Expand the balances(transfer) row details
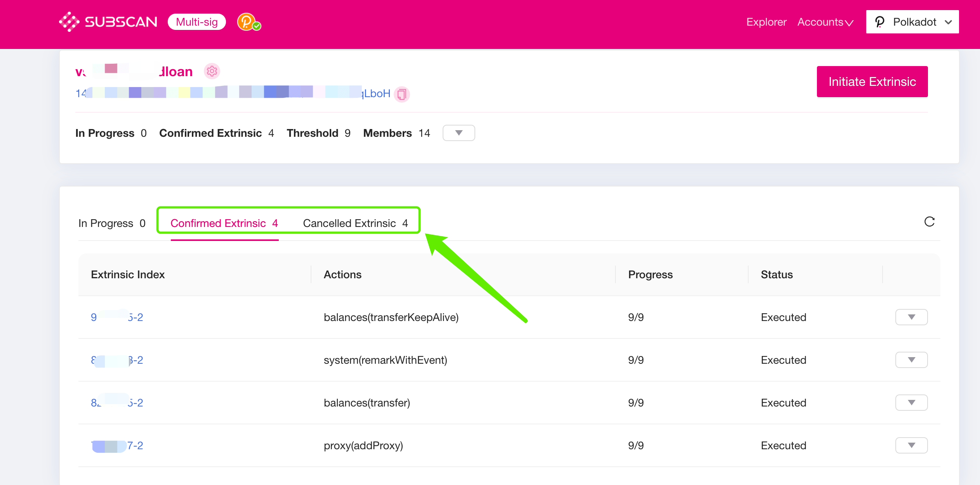Screen dimensions: 980x485 911,403
